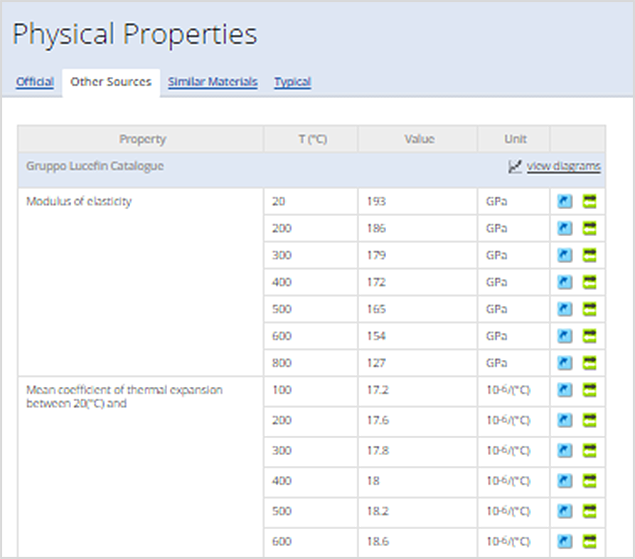Click the 18.2 value cell

tap(418, 512)
